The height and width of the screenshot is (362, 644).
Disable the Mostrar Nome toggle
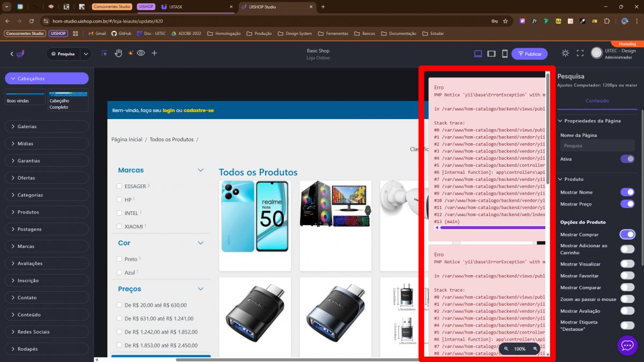[627, 192]
